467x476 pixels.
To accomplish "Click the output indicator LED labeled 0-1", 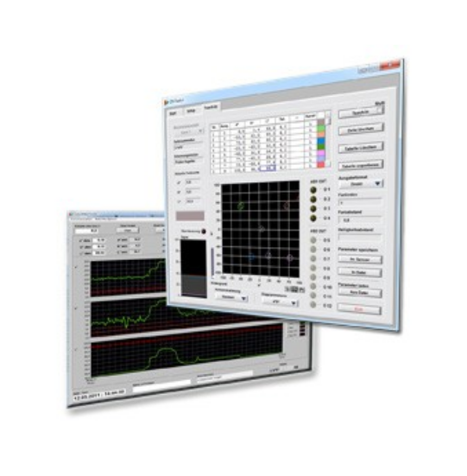I will (x=313, y=190).
